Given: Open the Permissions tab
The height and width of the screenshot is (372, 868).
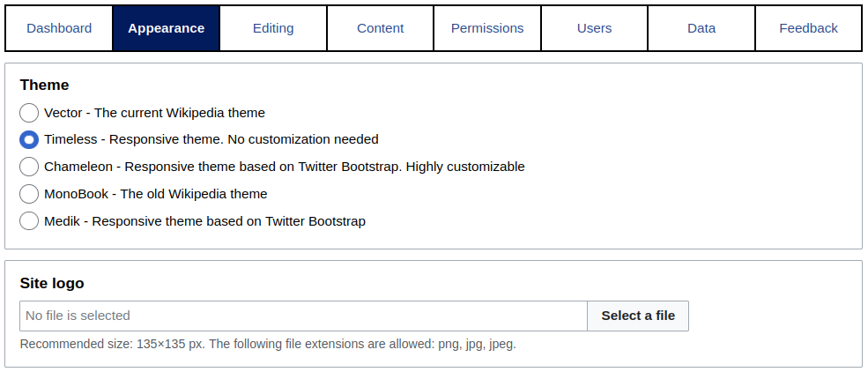Looking at the screenshot, I should (x=487, y=28).
